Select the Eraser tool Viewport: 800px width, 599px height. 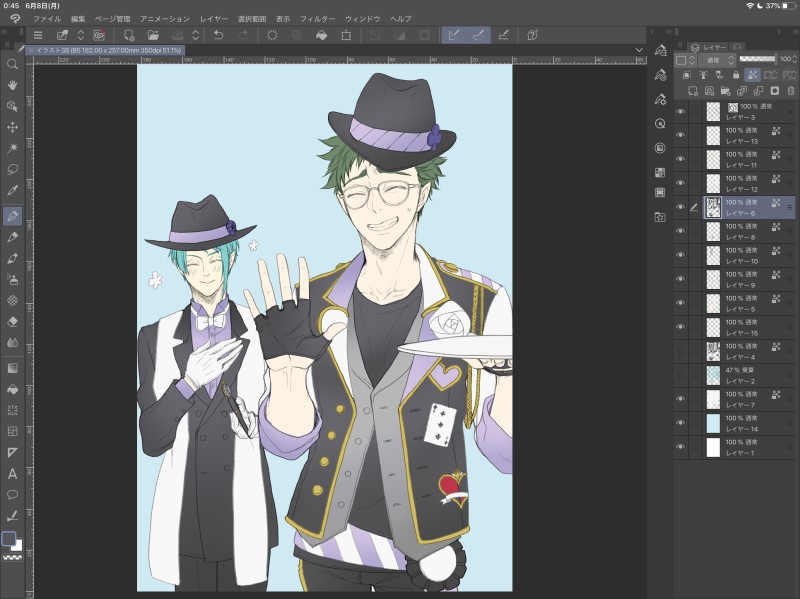pyautogui.click(x=12, y=321)
